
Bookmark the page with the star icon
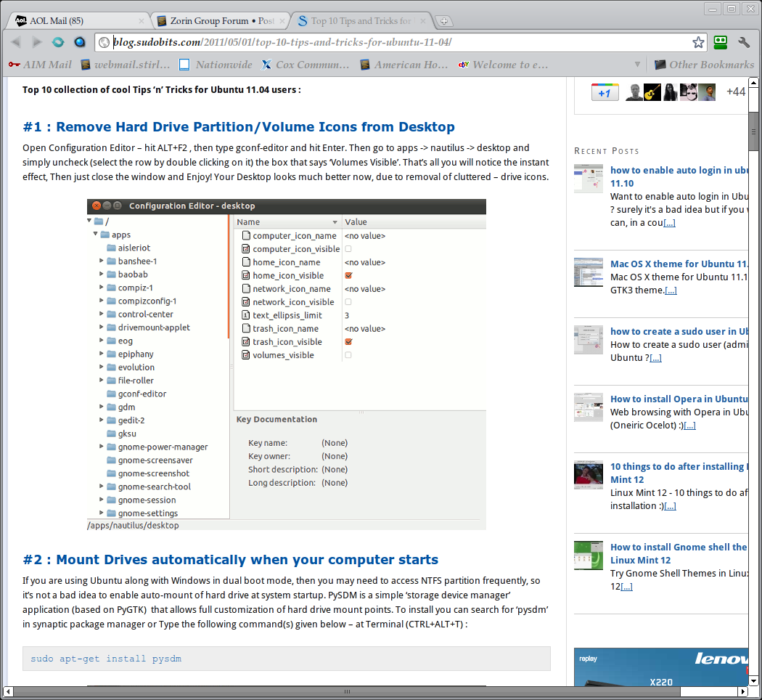[x=698, y=42]
